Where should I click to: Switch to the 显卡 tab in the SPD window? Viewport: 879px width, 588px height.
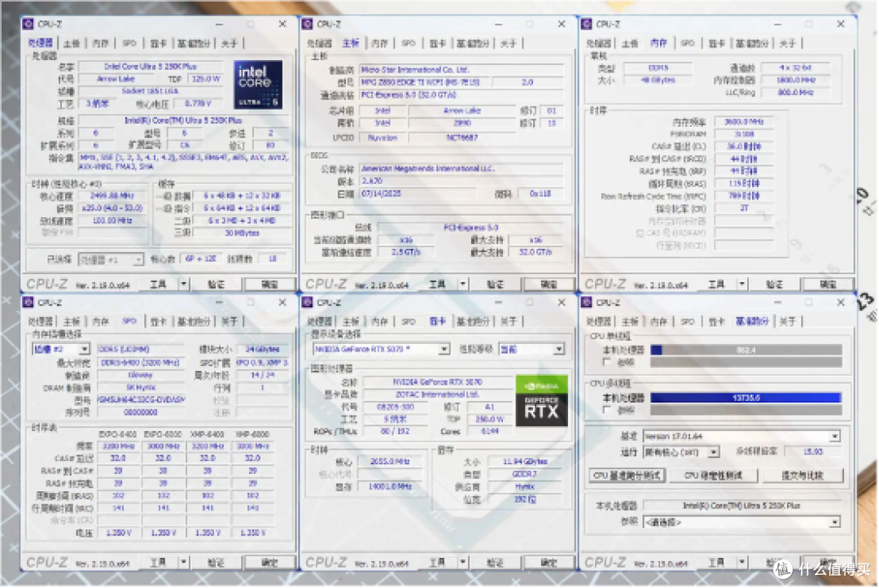(x=159, y=321)
